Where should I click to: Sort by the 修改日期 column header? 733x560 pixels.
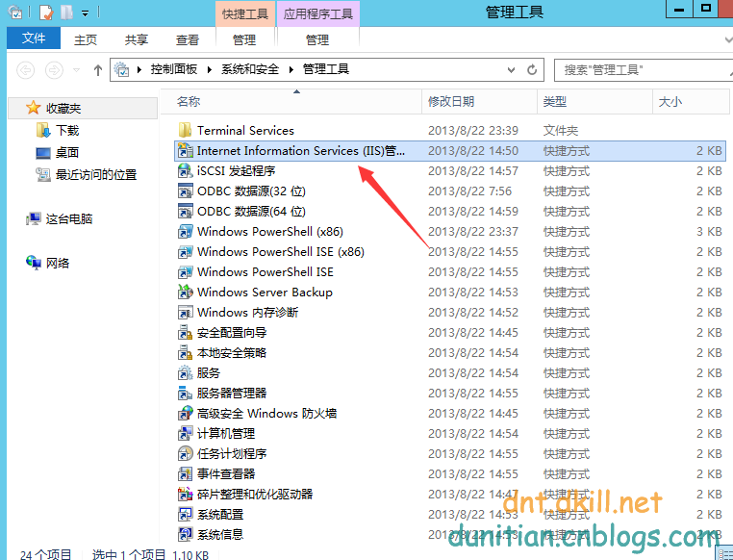[479, 101]
